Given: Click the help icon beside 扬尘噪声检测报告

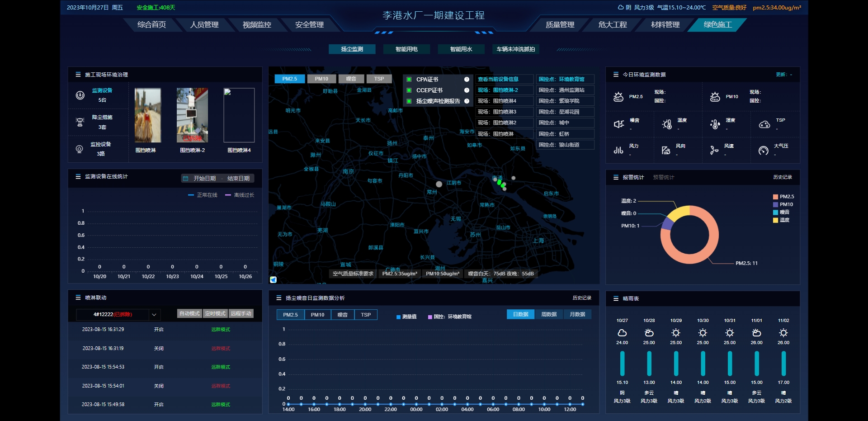Looking at the screenshot, I should point(467,101).
